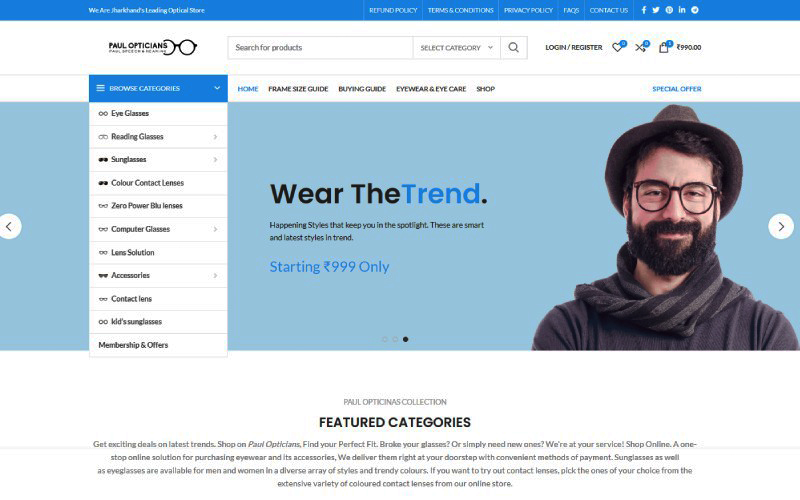Select the first slider dot
Image resolution: width=800 pixels, height=500 pixels.
coord(385,339)
